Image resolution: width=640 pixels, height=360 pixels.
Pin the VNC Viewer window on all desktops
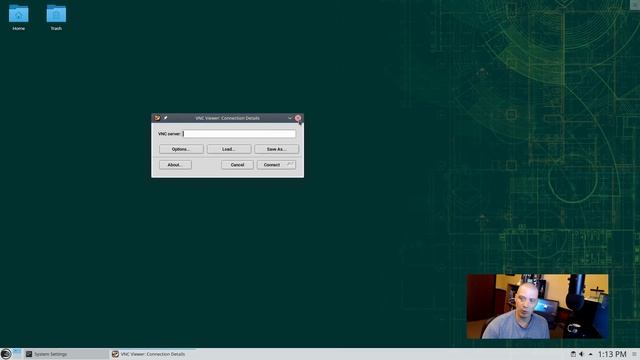165,118
